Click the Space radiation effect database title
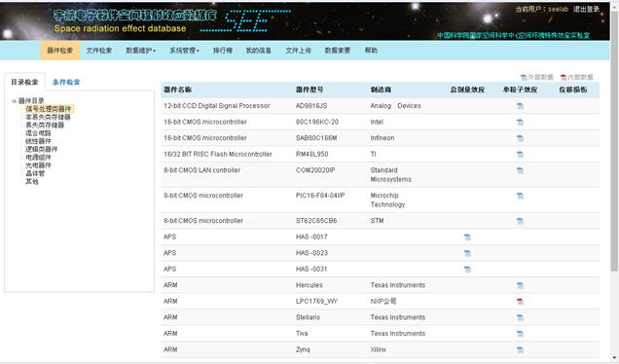The width and height of the screenshot is (619, 364). [x=120, y=28]
